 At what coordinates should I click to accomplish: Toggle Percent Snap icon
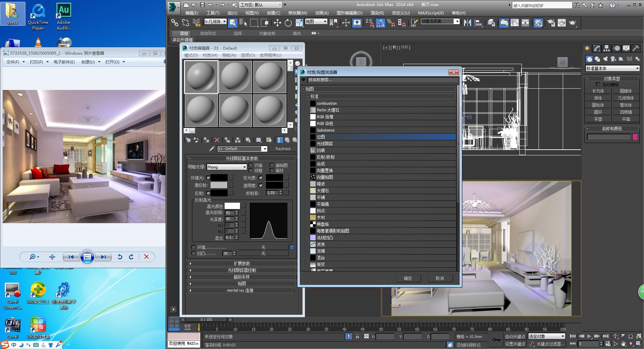coord(391,22)
